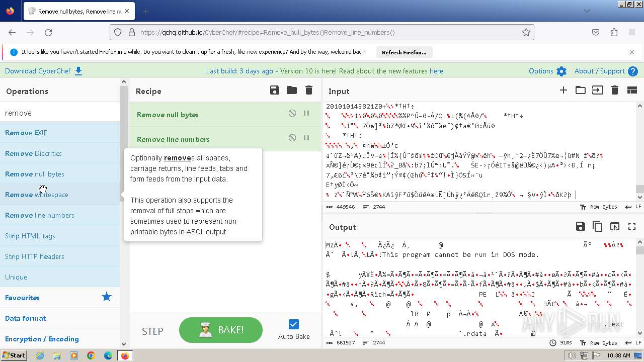This screenshot has width=644, height=362.
Task: Click the 10:38 AM taskbar clock
Action: [x=619, y=355]
